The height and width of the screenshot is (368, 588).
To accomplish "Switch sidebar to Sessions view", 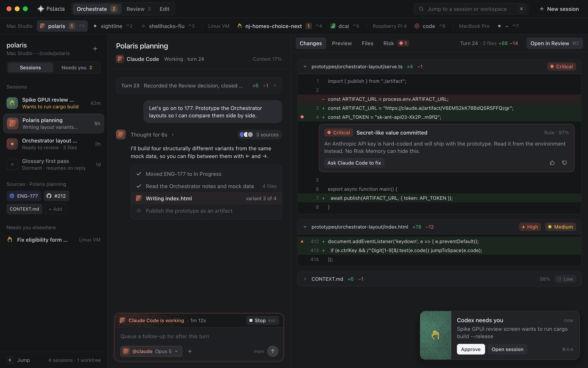I will pos(30,67).
